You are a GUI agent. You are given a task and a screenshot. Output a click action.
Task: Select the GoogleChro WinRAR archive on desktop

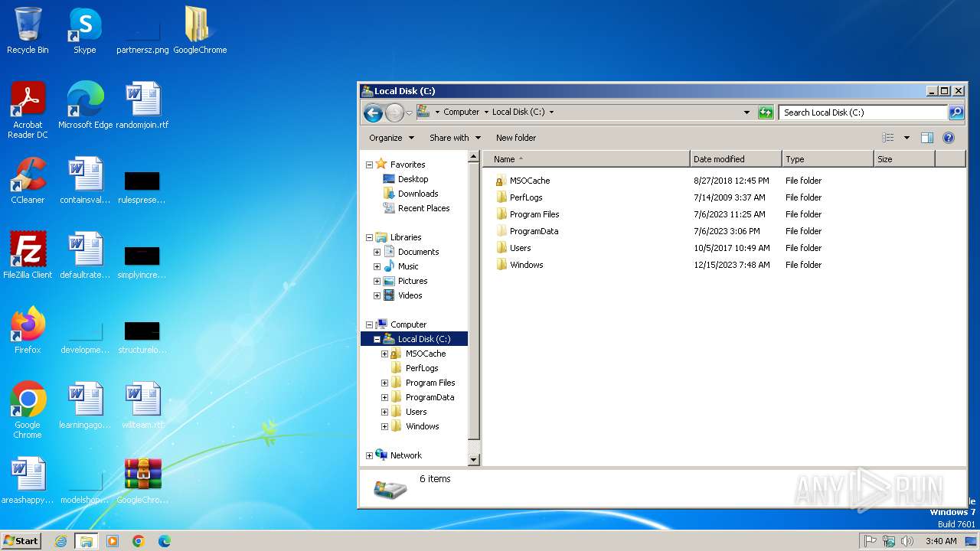(x=142, y=481)
